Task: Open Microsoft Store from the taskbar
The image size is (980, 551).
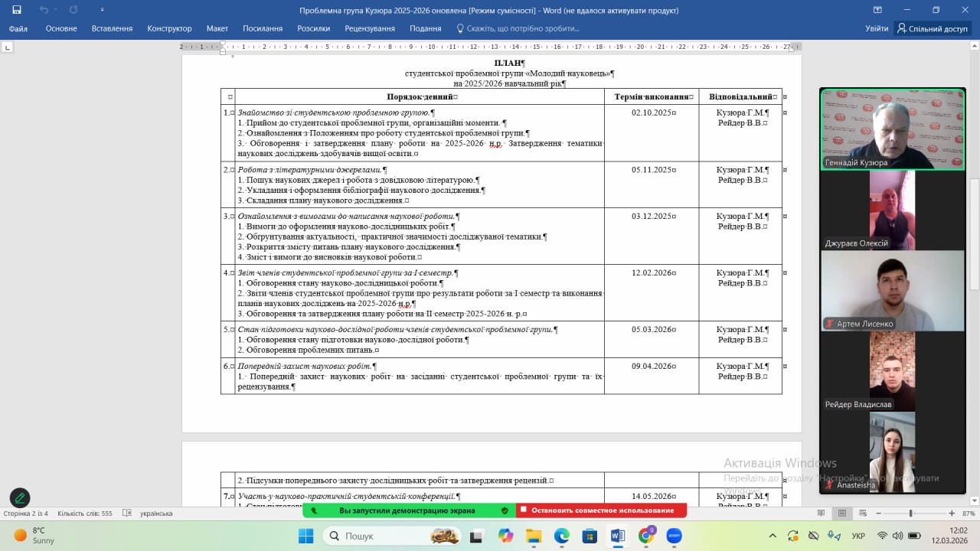Action: [x=590, y=536]
